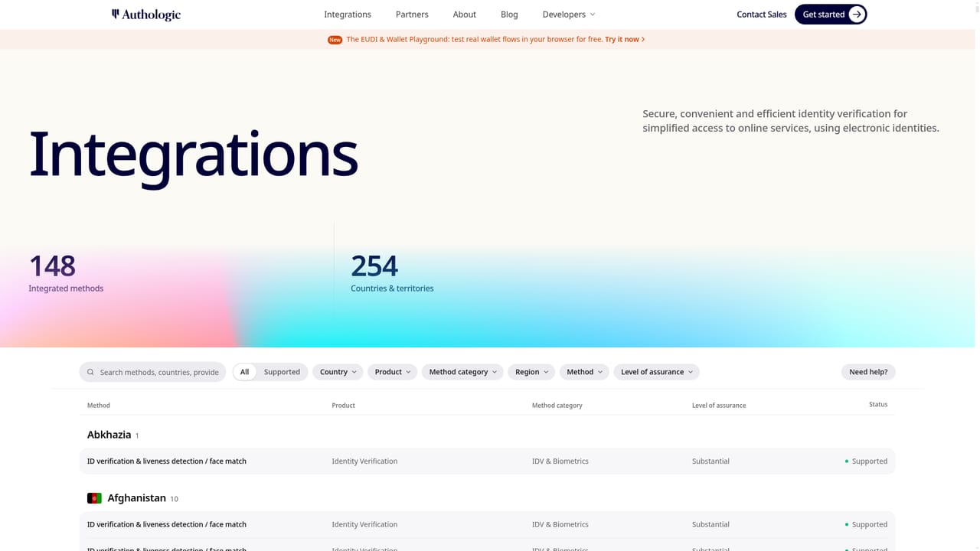Open the Country filter dropdown
The height and width of the screenshot is (551, 980).
coord(338,372)
